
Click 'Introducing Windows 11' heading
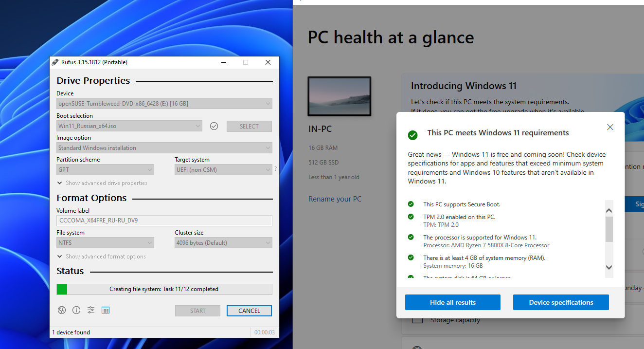point(464,86)
